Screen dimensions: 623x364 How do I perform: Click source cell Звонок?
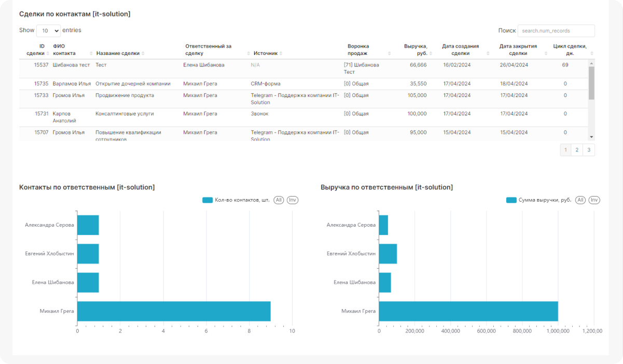pos(259,114)
